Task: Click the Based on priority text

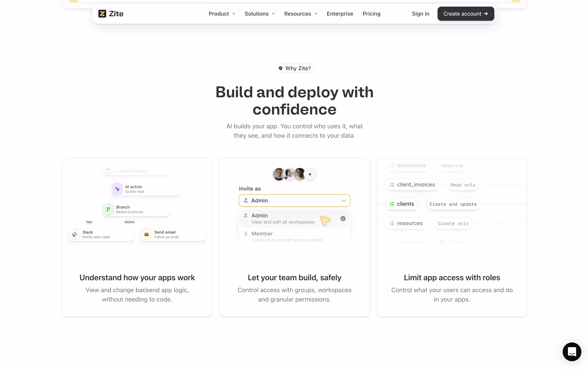Action: tap(130, 212)
